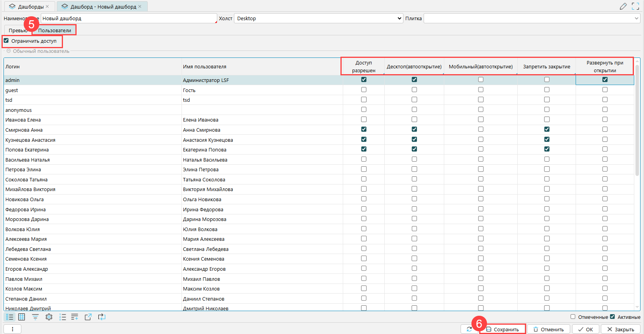The image size is (644, 334).
Task: Click the Наименование input field
Action: [128, 18]
